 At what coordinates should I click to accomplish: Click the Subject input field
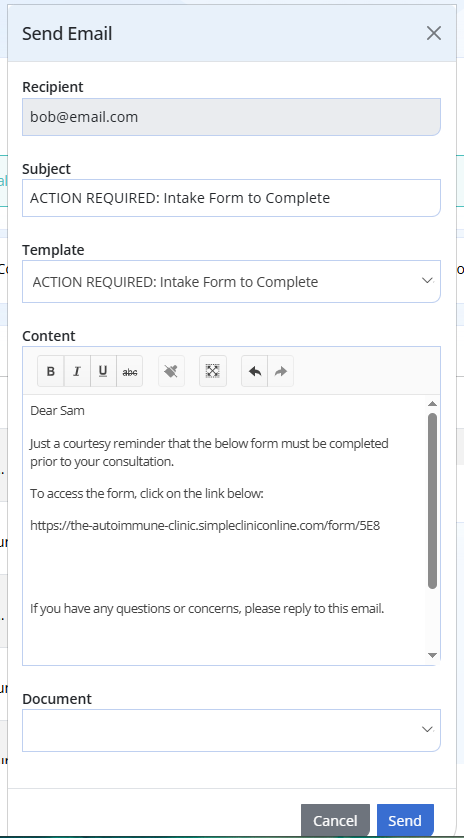point(231,198)
